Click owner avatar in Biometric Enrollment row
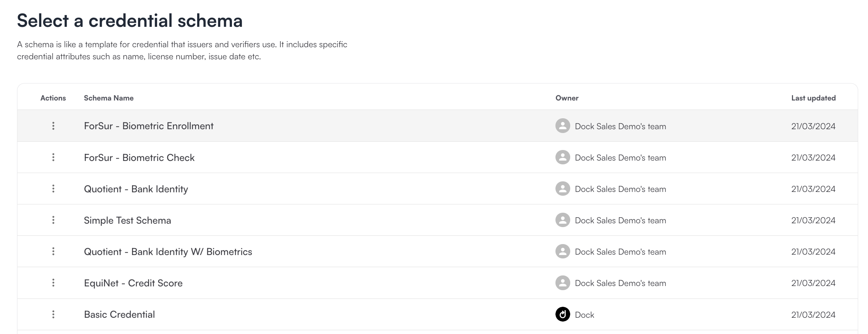 563,126
